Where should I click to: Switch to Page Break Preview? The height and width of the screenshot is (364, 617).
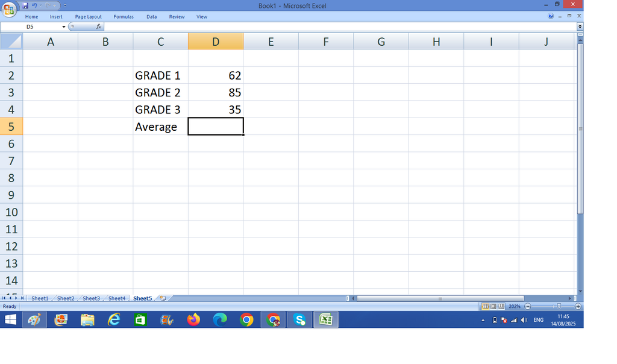(501, 306)
